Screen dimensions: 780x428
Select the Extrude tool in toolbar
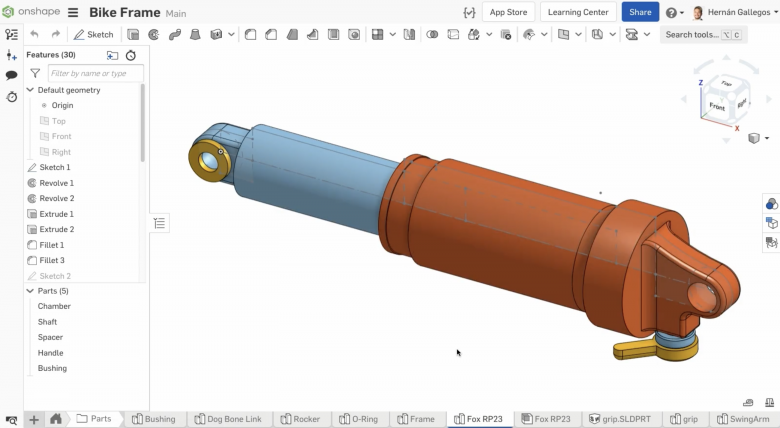coord(133,34)
